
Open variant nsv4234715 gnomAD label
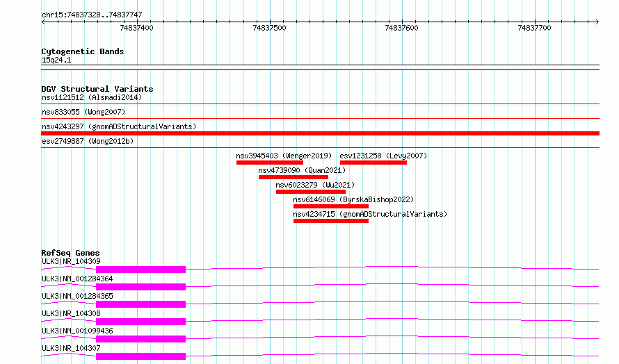(x=370, y=214)
